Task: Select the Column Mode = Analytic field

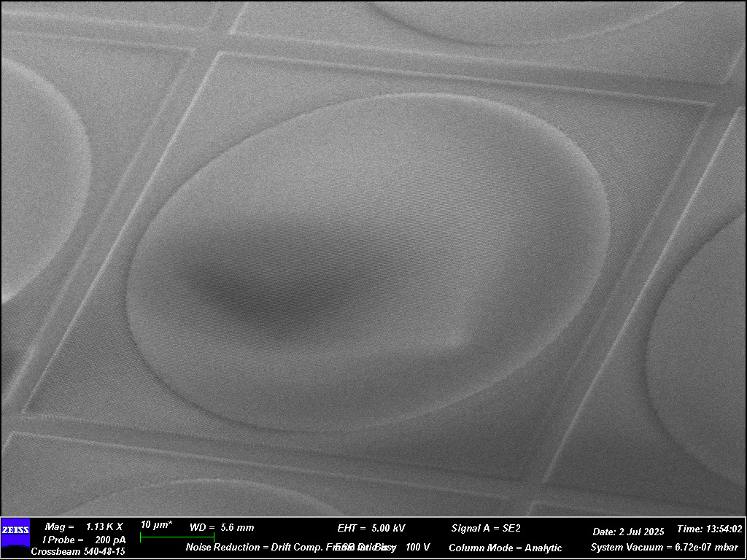Action: (505, 548)
